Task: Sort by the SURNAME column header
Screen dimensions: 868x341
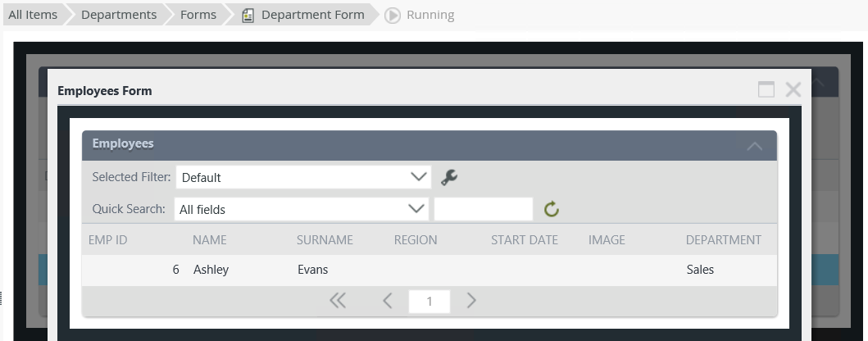Action: click(x=325, y=240)
